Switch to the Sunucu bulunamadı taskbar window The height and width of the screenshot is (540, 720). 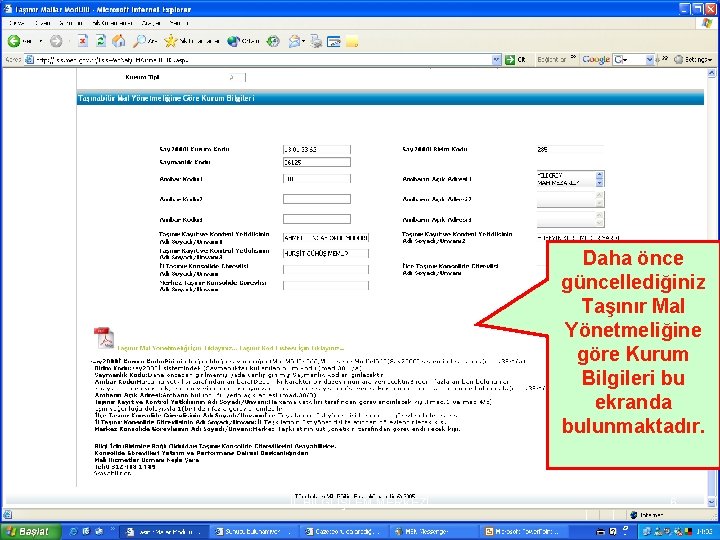tap(254, 532)
